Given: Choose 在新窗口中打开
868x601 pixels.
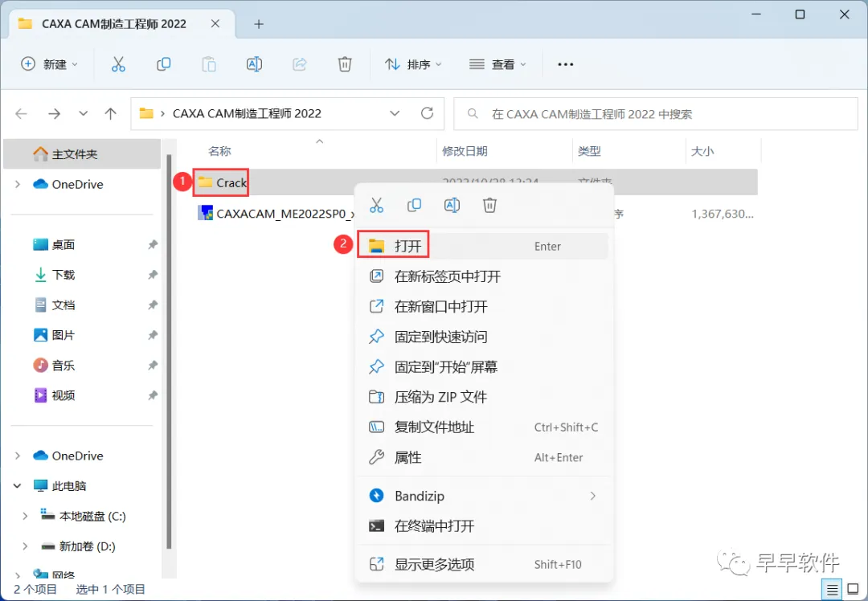Looking at the screenshot, I should 483,307.
